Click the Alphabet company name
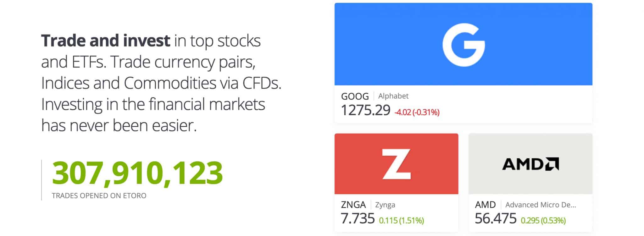 [393, 96]
